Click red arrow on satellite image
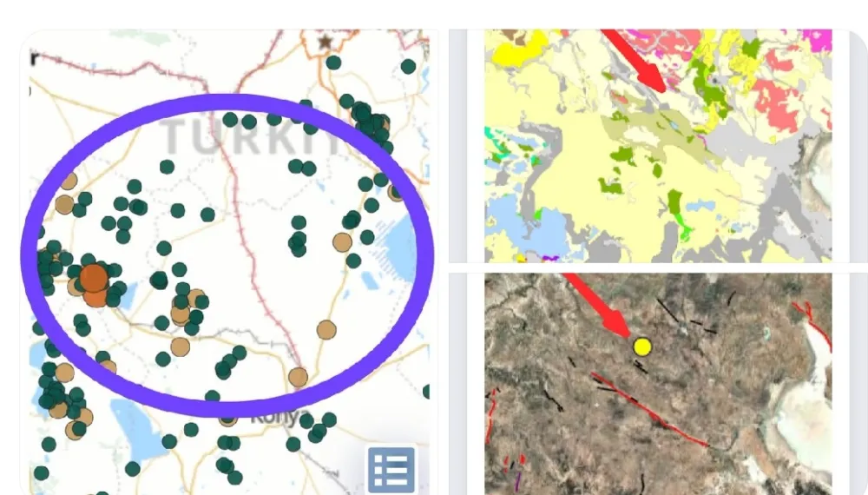 click(599, 304)
